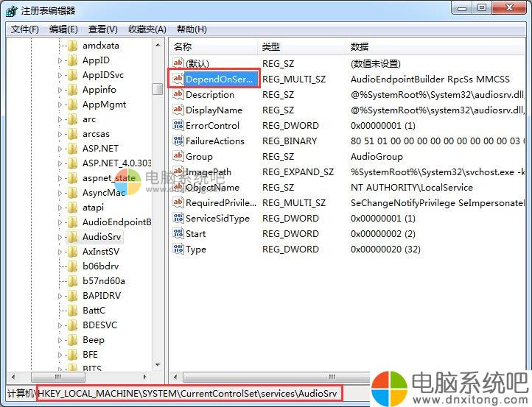The height and width of the screenshot is (407, 532).
Task: Expand the BFE service key
Action: click(60, 355)
